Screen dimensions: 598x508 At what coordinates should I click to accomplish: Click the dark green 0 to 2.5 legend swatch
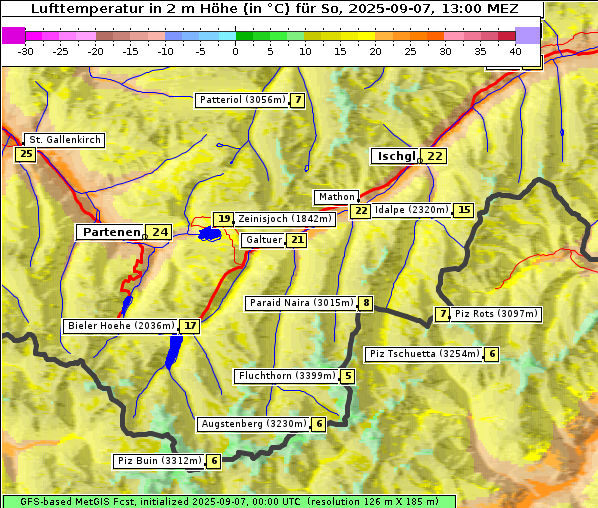point(244,36)
